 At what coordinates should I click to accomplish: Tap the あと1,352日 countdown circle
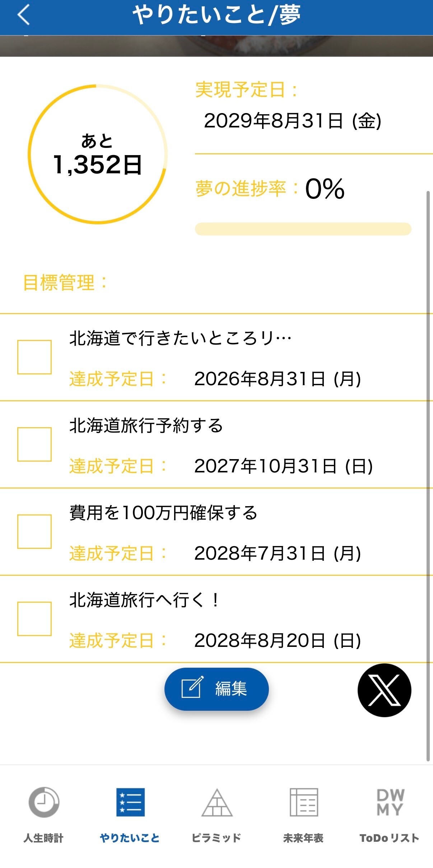point(98,154)
